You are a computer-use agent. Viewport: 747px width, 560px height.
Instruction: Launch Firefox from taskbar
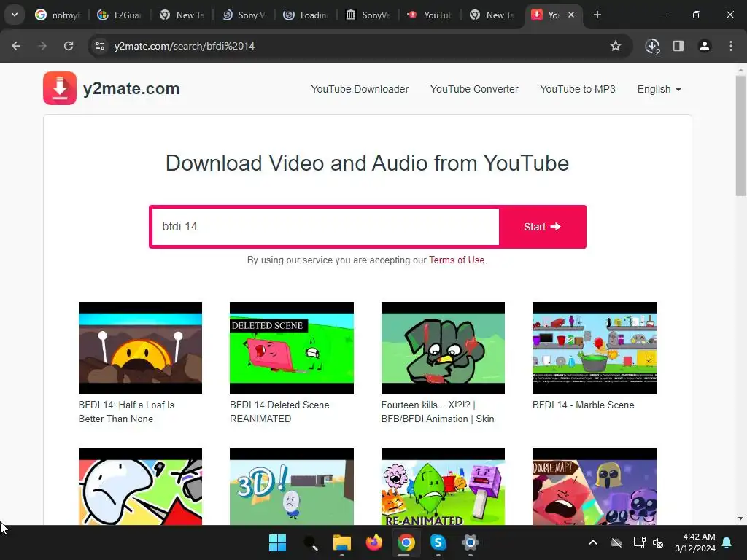pyautogui.click(x=374, y=542)
